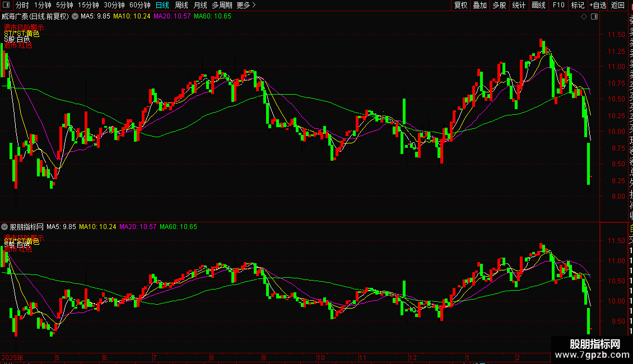
Task: Expand the 更多 periods menu
Action: pos(246,5)
